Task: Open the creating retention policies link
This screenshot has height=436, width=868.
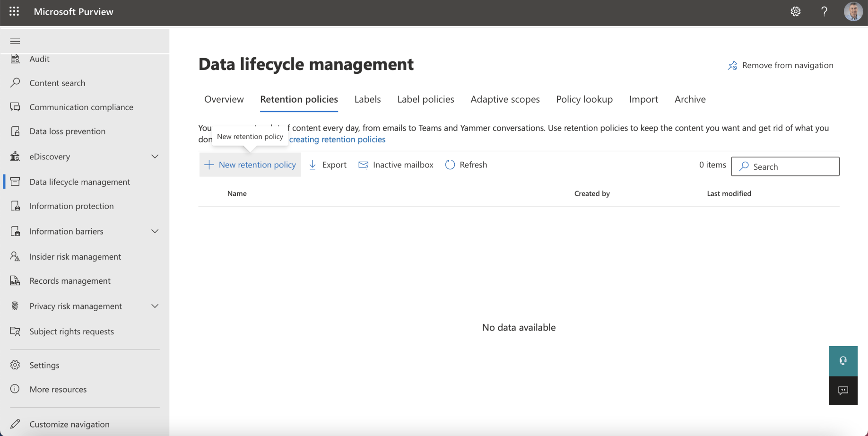Action: (337, 140)
